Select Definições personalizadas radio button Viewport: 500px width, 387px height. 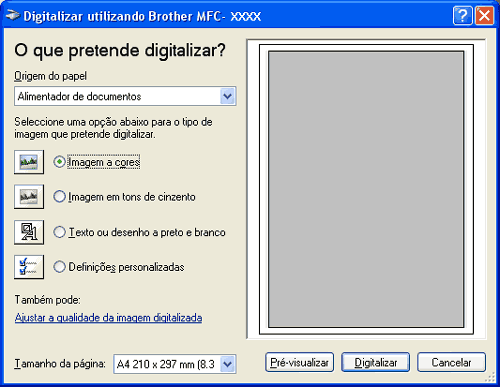tap(59, 267)
